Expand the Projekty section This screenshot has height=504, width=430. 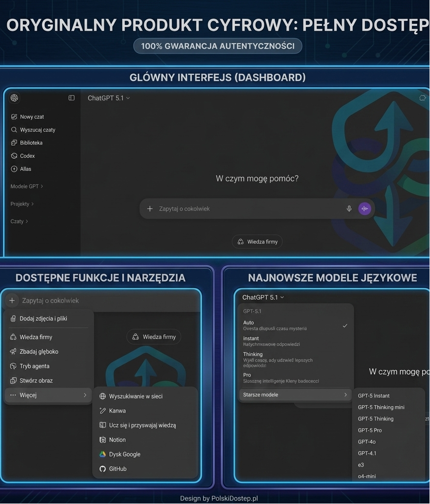tap(22, 204)
